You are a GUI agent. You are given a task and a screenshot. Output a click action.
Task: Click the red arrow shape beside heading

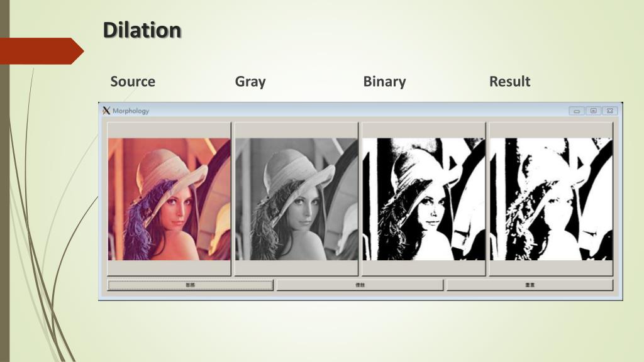coord(42,51)
